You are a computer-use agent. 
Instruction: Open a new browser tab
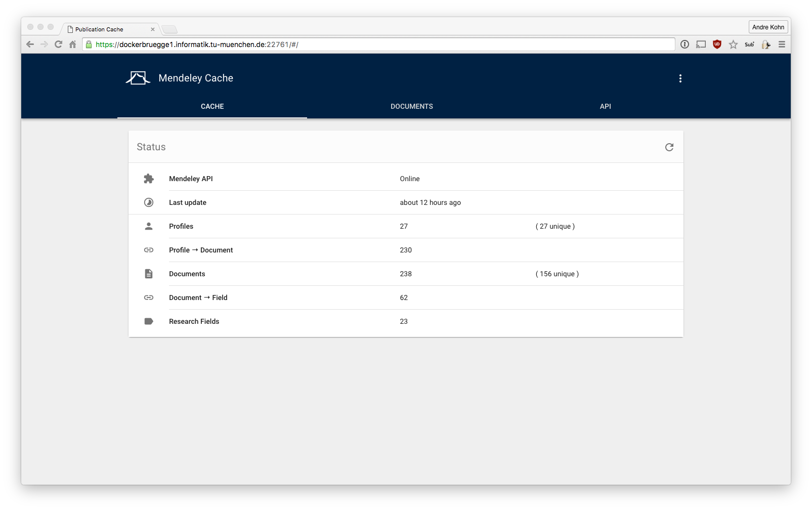click(x=169, y=29)
